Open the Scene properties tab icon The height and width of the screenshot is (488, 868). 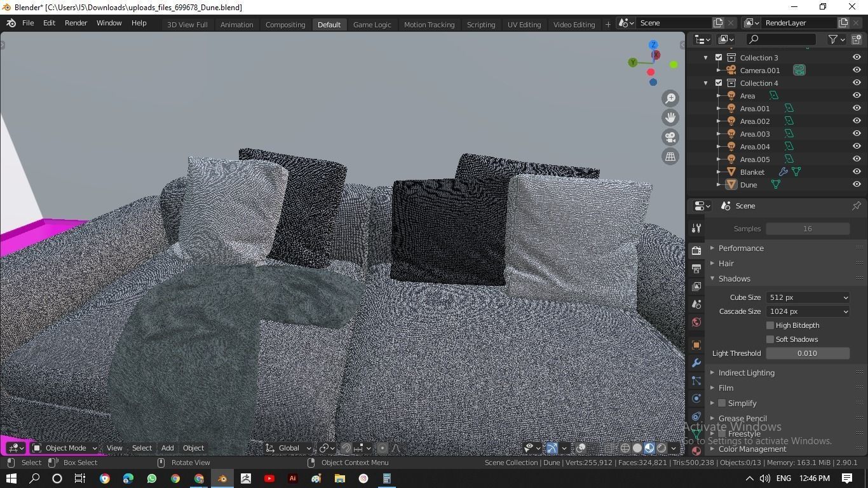696,304
